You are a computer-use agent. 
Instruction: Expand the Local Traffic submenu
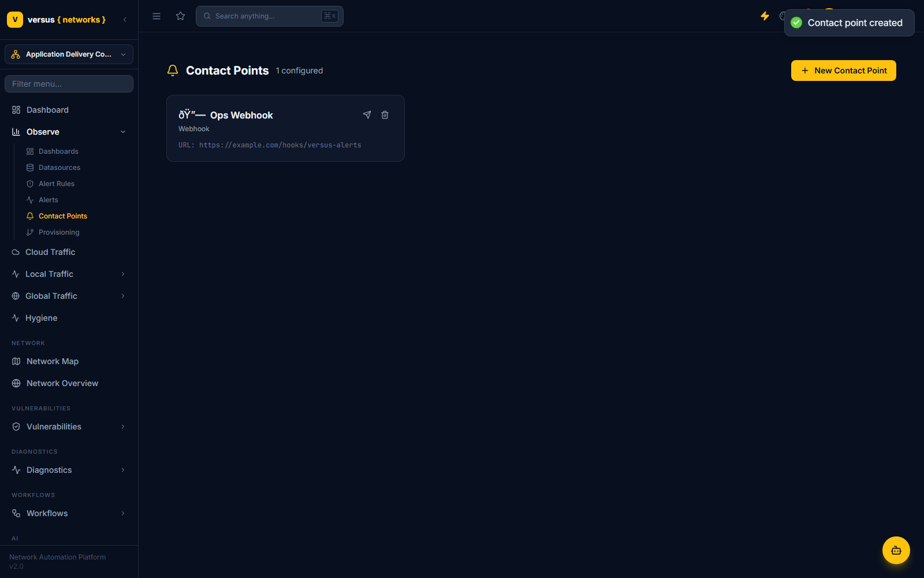point(123,274)
